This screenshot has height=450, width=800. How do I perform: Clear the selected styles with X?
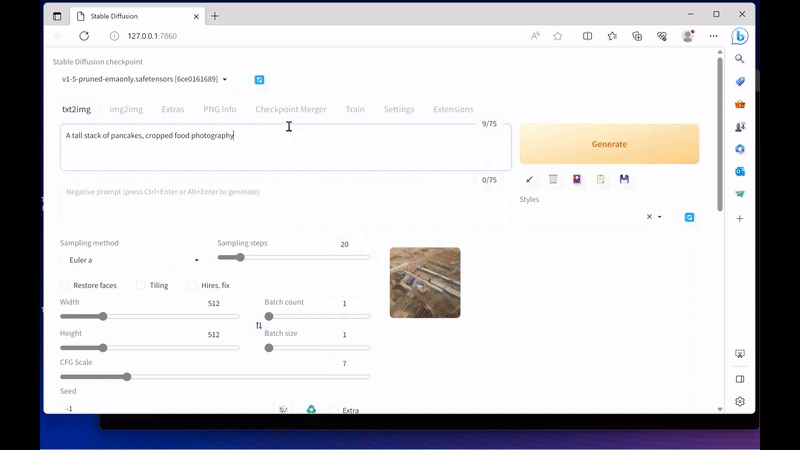(649, 216)
